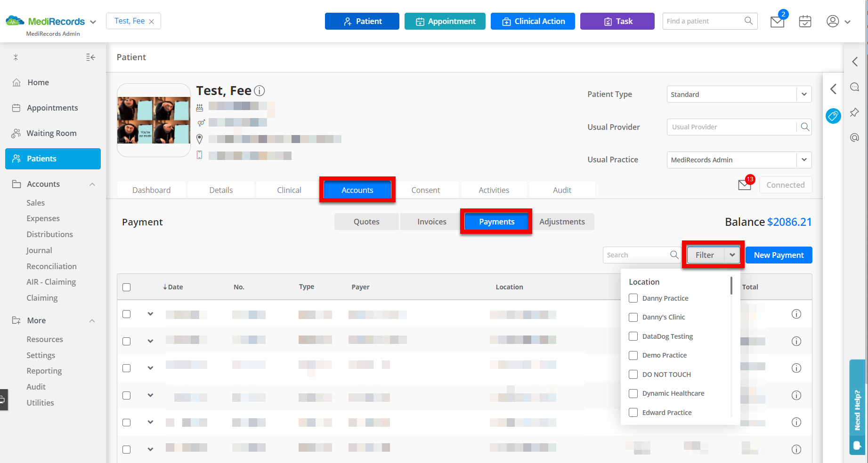
Task: Open the Activities tab
Action: pos(494,190)
